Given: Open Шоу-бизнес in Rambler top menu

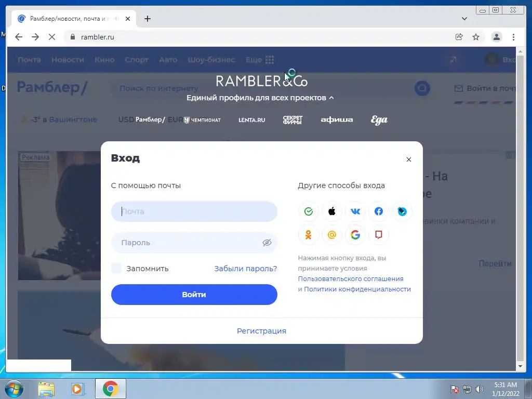Looking at the screenshot, I should click(211, 60).
